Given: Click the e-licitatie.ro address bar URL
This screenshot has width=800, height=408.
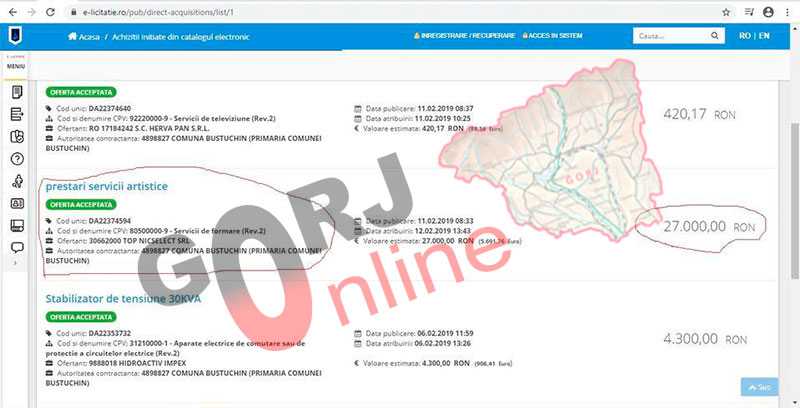Looking at the screenshot, I should coord(158,12).
